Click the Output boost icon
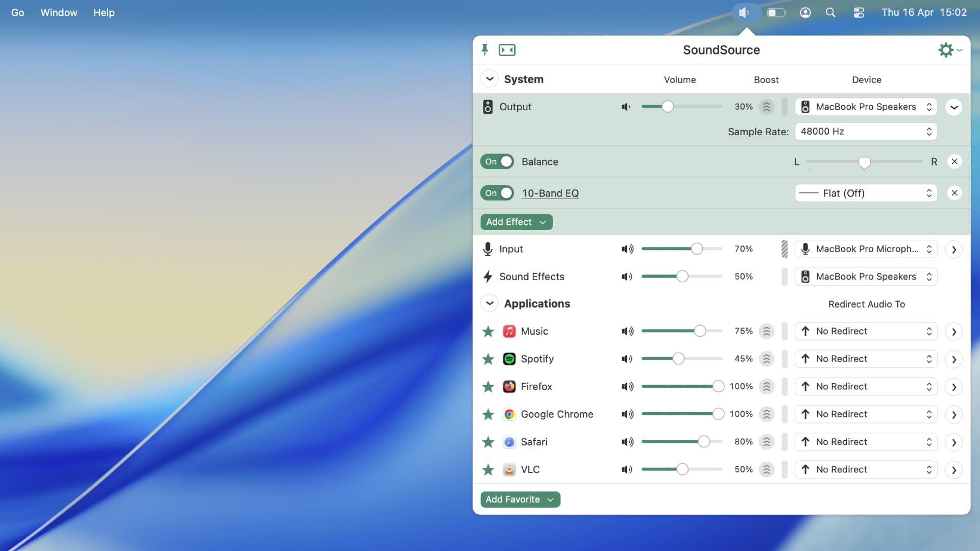The width and height of the screenshot is (980, 551). pos(766,107)
